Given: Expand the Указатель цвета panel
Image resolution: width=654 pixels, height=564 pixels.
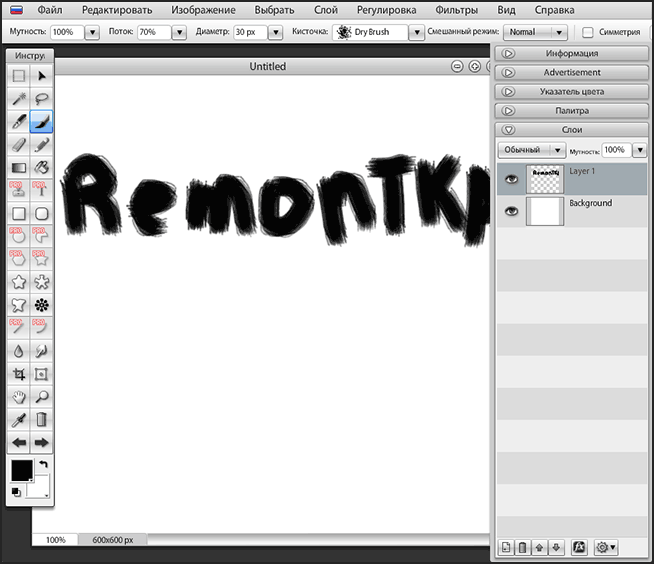Looking at the screenshot, I should (571, 92).
